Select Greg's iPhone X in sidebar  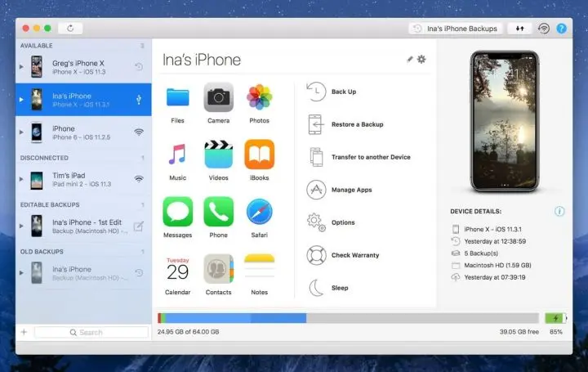click(x=83, y=67)
